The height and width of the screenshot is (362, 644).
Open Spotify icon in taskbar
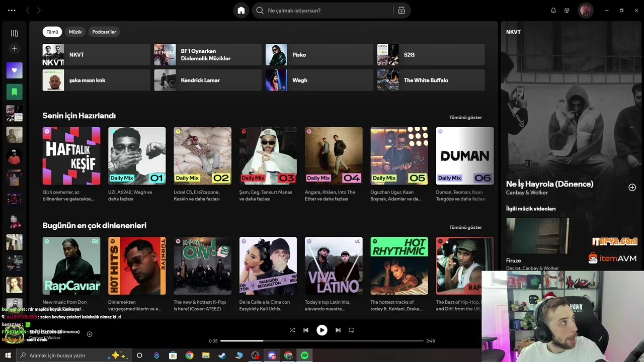click(x=304, y=355)
